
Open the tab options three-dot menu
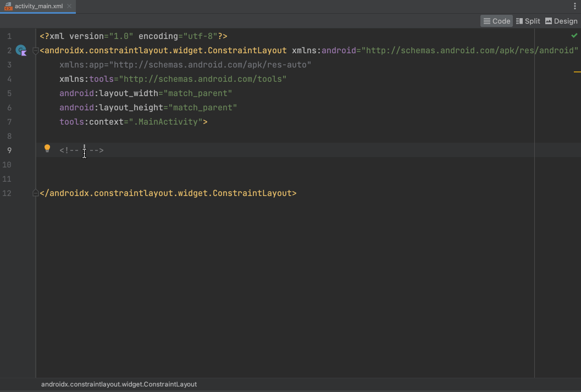pos(575,6)
